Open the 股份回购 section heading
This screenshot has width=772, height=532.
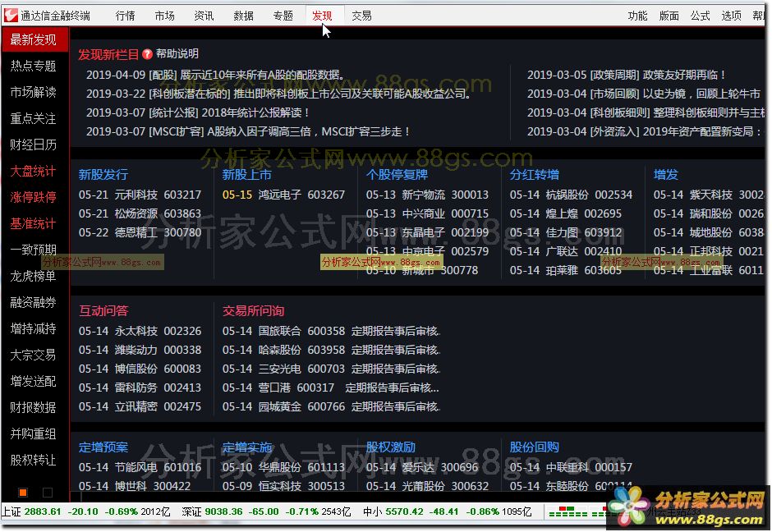(534, 447)
